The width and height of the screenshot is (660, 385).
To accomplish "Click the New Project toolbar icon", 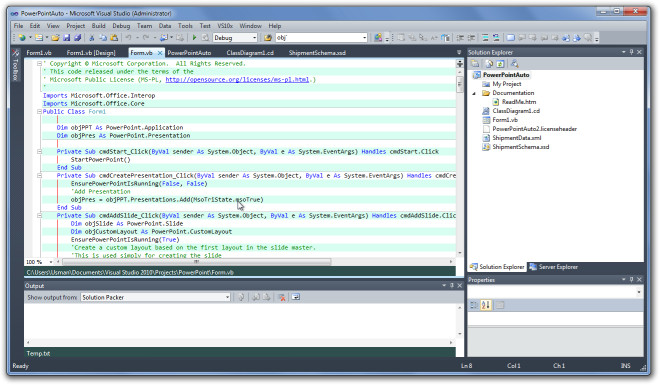I will tap(22, 38).
